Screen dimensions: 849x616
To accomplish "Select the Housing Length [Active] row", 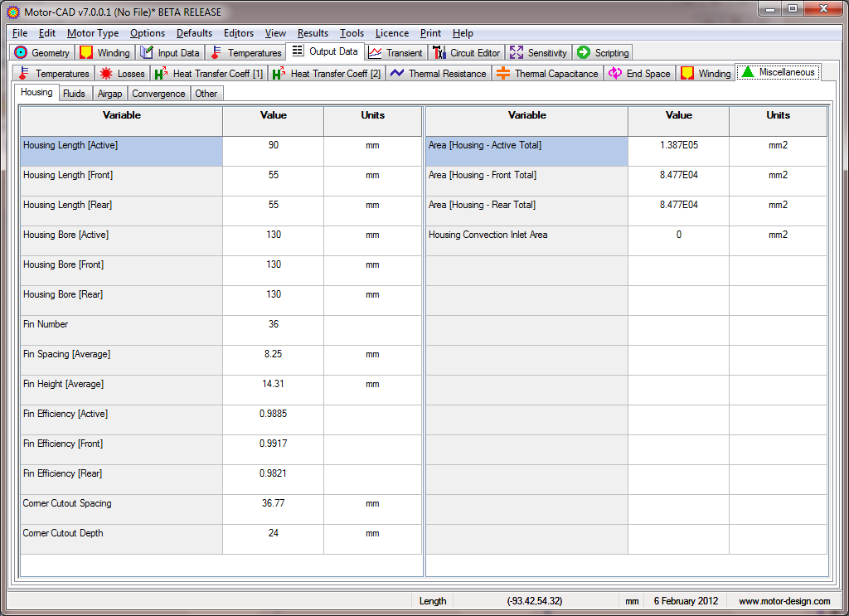I will click(221, 151).
